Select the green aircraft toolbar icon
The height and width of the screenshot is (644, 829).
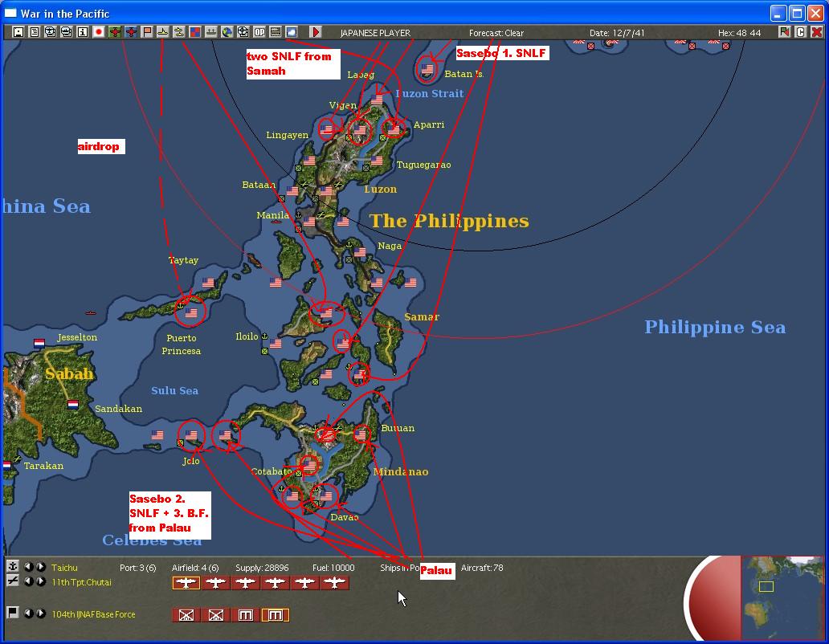pyautogui.click(x=116, y=32)
